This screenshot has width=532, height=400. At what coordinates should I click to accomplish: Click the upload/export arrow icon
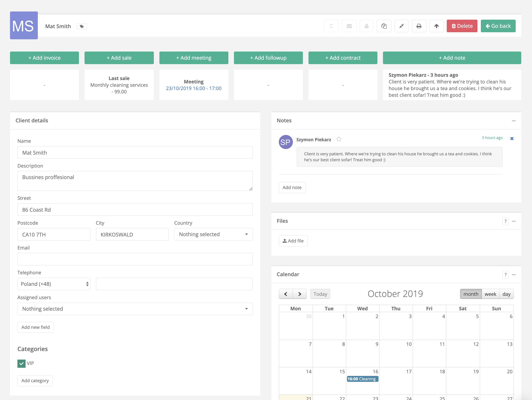point(436,26)
